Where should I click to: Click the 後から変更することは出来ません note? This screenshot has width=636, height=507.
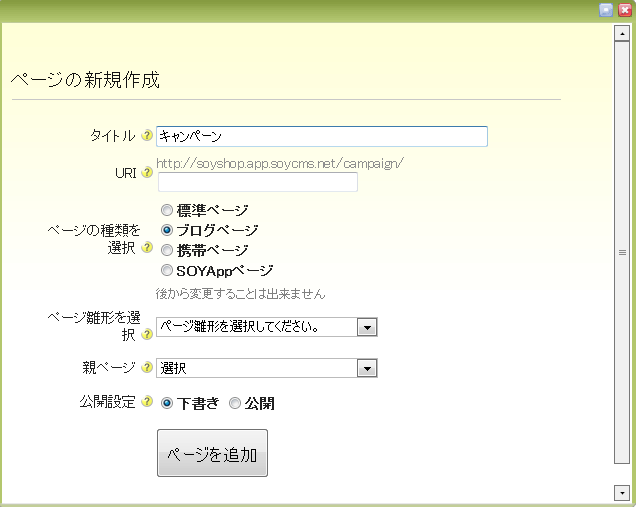pyautogui.click(x=241, y=293)
